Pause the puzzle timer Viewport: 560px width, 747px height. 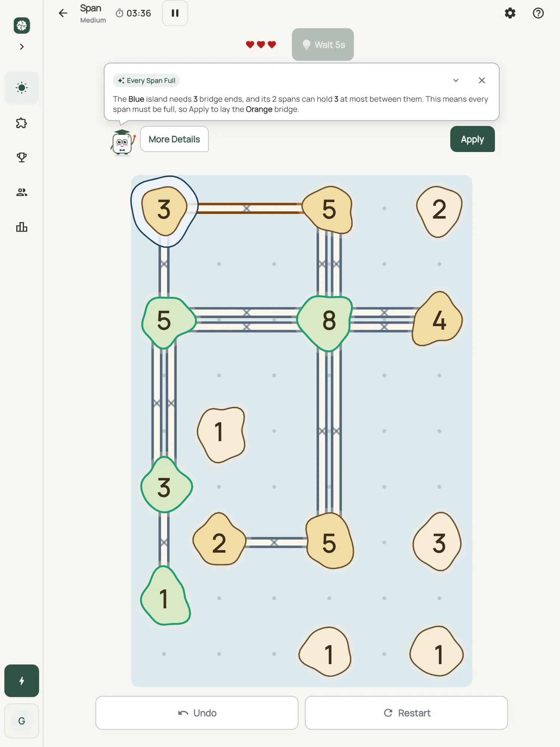(175, 13)
